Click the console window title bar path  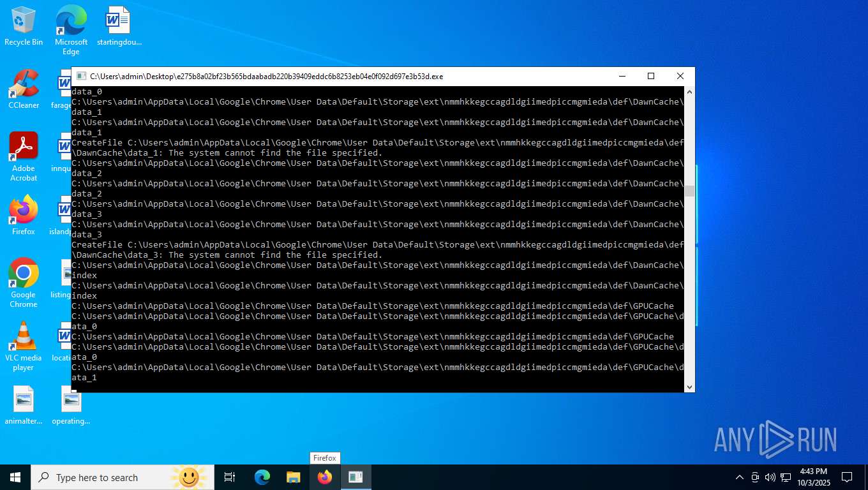pyautogui.click(x=266, y=76)
